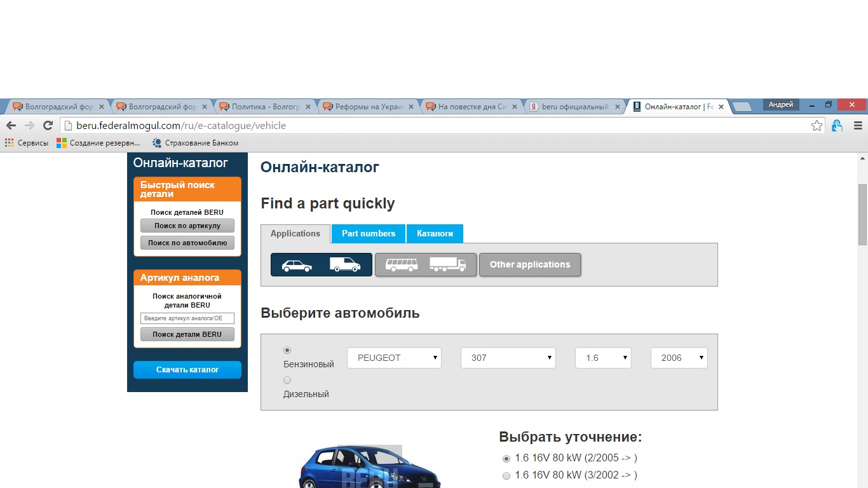This screenshot has width=868, height=488.
Task: Open the Chrome hamburger menu
Action: pyautogui.click(x=858, y=126)
